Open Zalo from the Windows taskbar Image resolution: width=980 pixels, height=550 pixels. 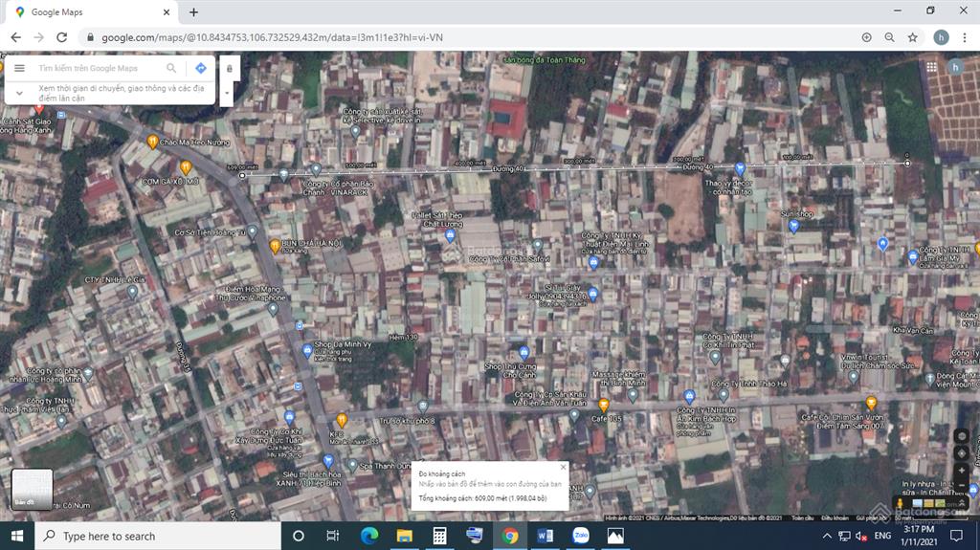pos(580,536)
